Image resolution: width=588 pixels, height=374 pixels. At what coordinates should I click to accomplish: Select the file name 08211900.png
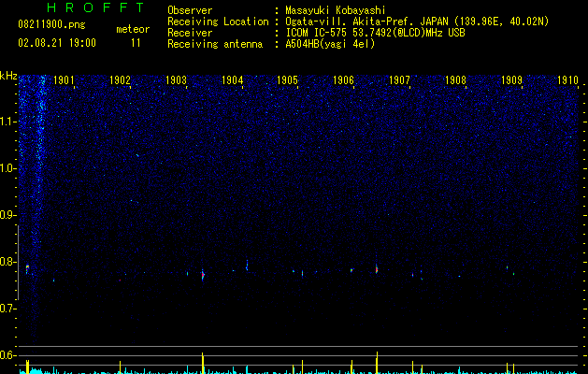click(x=51, y=25)
